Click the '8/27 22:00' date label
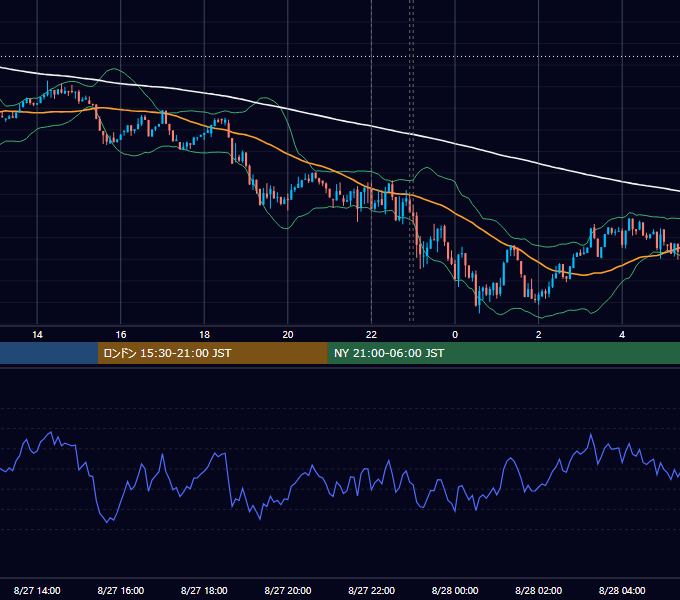680x600 pixels. point(371,590)
